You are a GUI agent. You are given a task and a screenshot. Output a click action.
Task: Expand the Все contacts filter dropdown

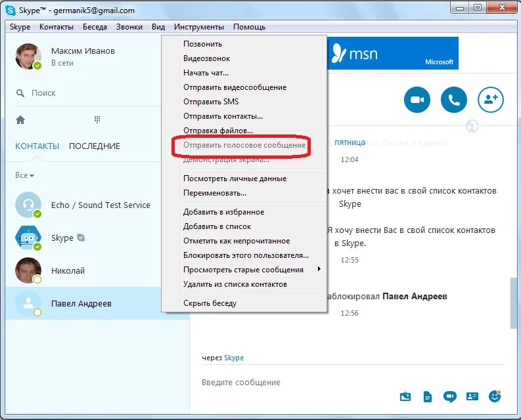tap(24, 175)
